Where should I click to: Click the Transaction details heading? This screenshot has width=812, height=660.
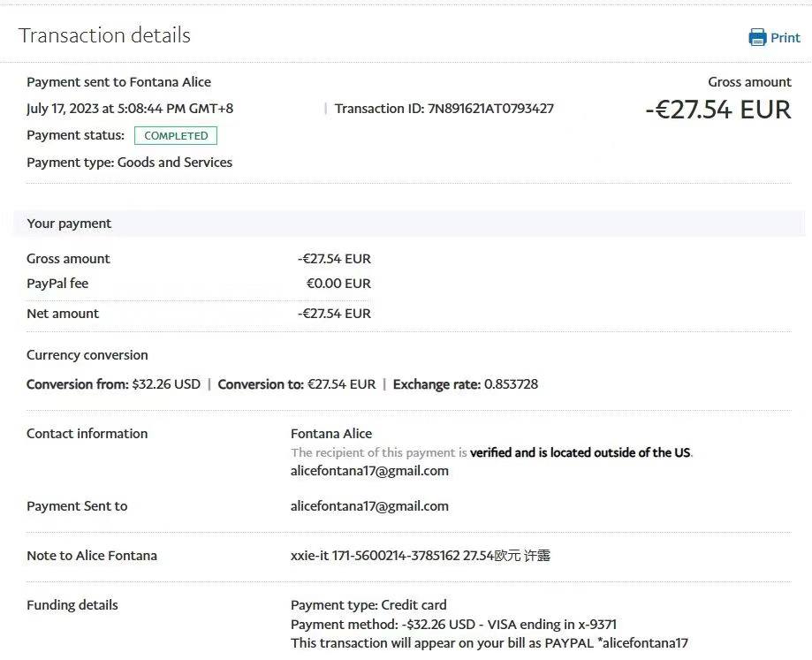[x=104, y=35]
